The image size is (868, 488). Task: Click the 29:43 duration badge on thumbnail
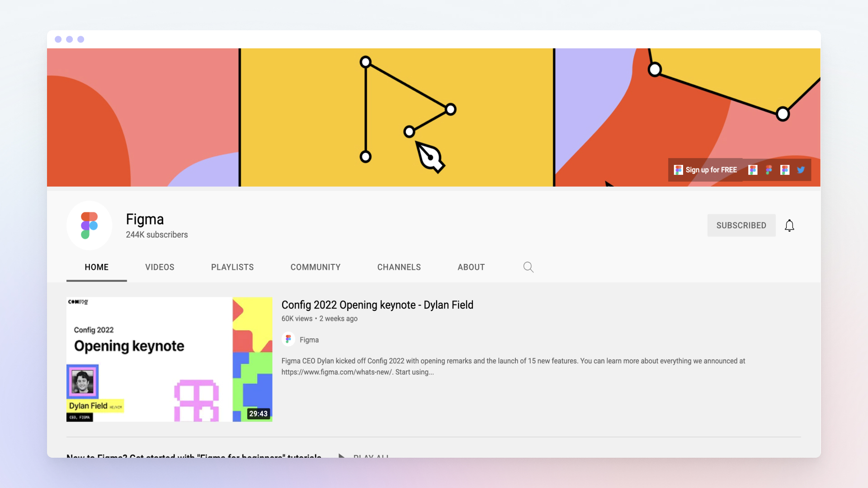[258, 413]
